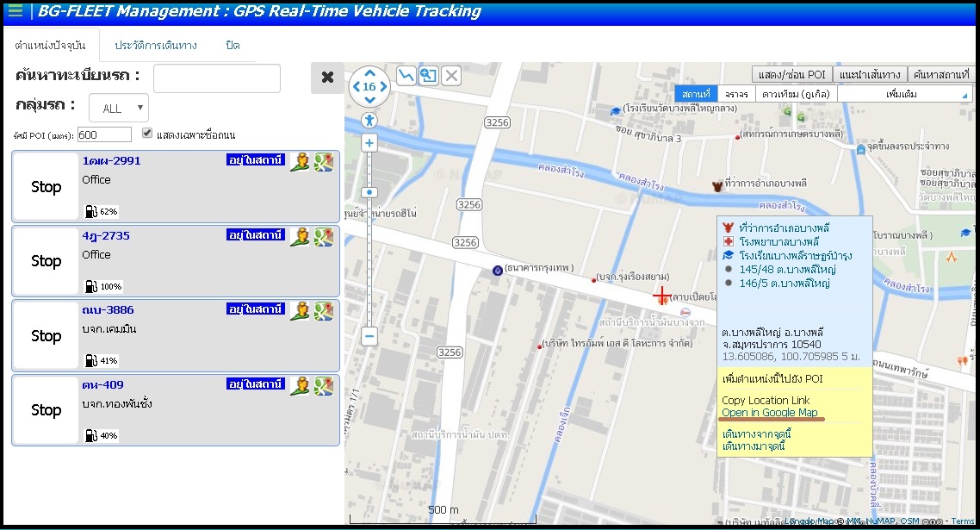
Task: Click 145/48 ต.บางพลีใหญ่ in popup
Action: click(787, 269)
